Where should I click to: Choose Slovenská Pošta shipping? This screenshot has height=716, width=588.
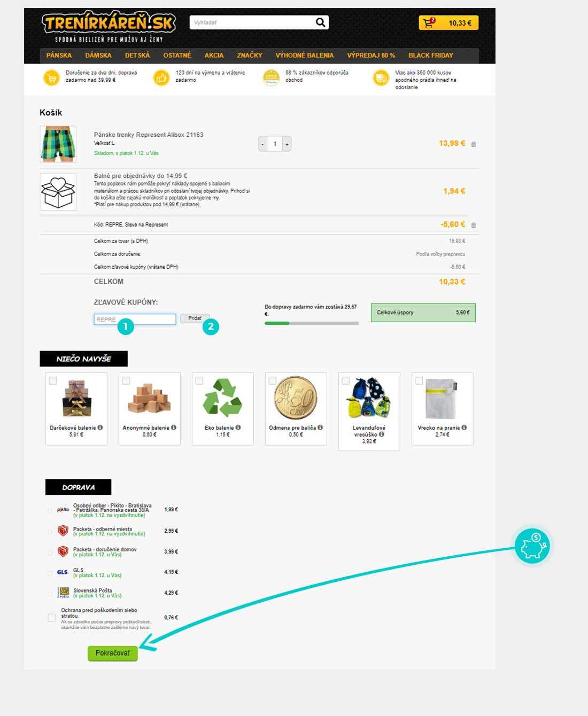click(50, 593)
